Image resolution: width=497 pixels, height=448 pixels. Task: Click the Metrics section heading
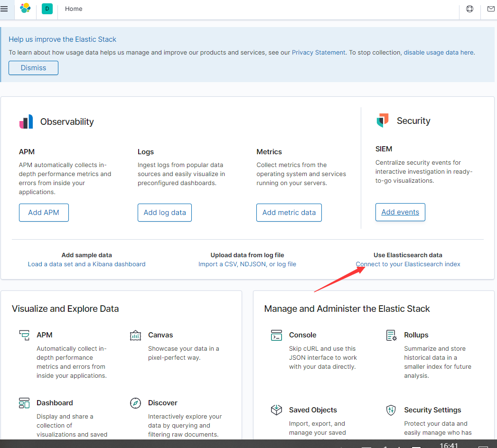(x=269, y=152)
